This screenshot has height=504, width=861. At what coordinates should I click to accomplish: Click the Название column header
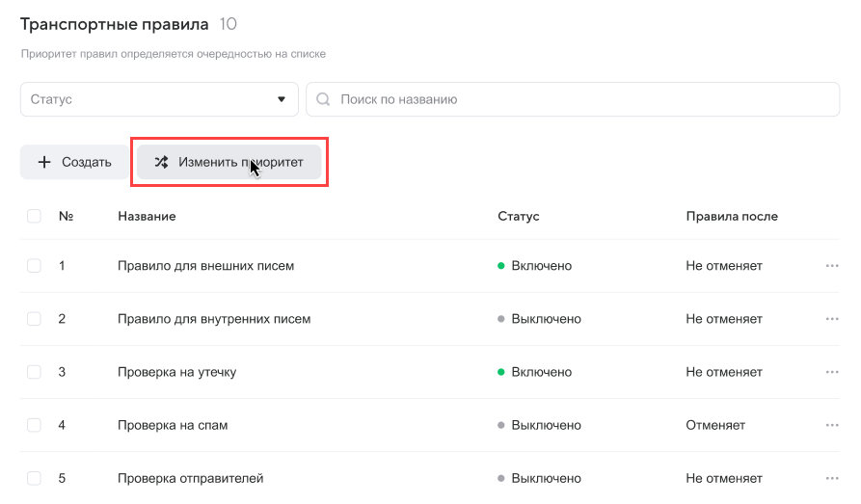point(147,216)
